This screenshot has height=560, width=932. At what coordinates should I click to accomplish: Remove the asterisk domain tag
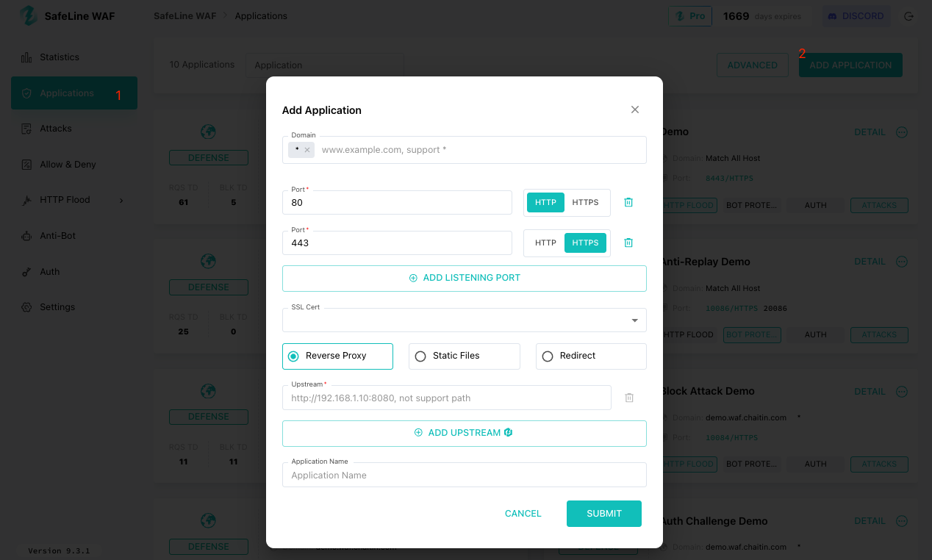307,150
